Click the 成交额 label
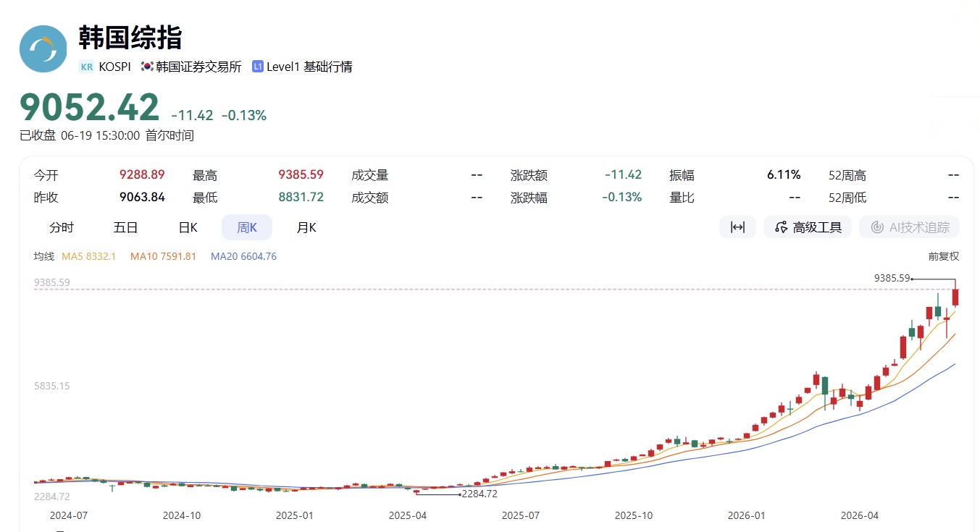The width and height of the screenshot is (980, 532). (370, 198)
